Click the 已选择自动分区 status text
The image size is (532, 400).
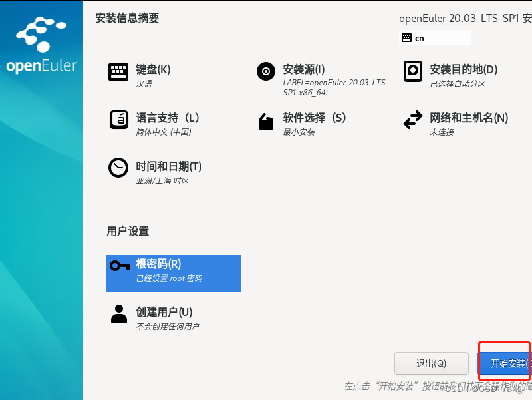coord(458,84)
